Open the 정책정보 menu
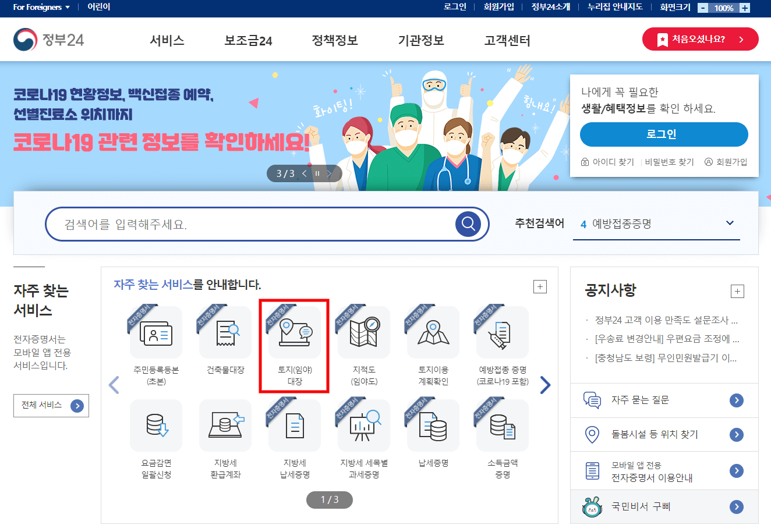The image size is (771, 532). click(335, 40)
